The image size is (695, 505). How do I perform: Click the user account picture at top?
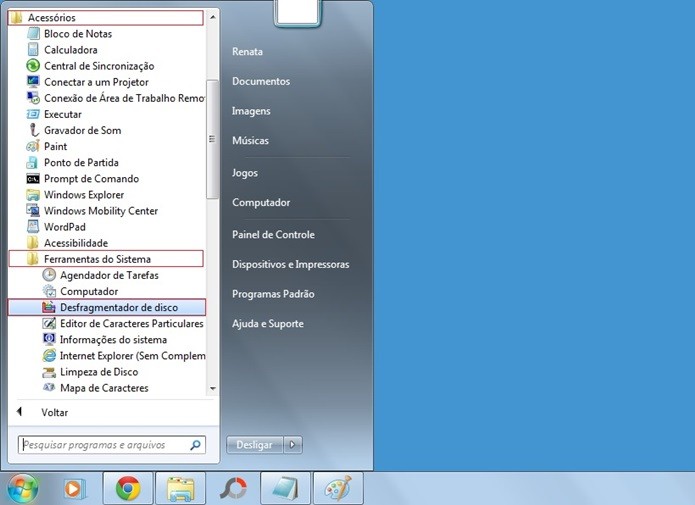(x=297, y=12)
